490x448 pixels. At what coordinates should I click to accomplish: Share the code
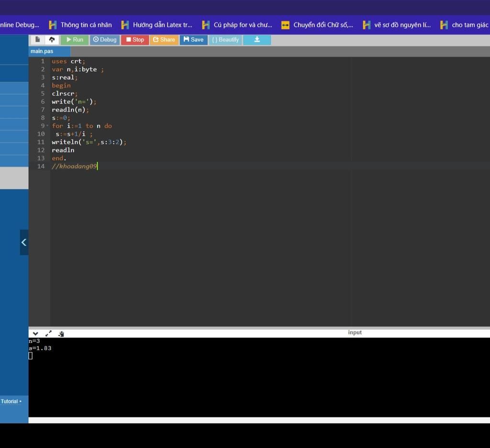click(x=164, y=40)
